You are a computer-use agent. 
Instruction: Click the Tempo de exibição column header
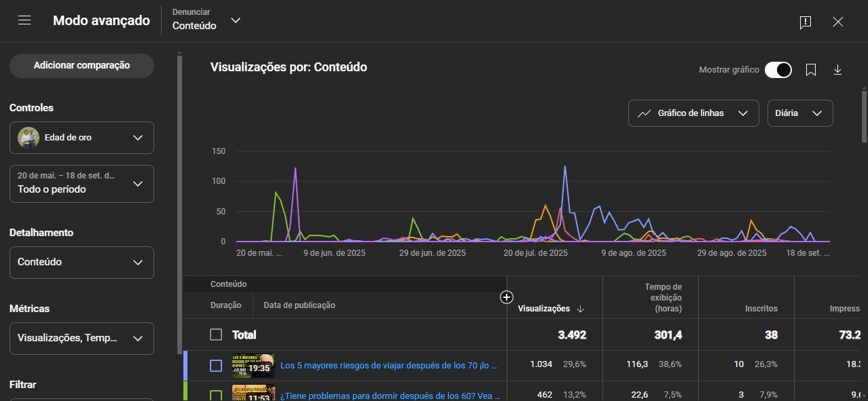click(663, 298)
